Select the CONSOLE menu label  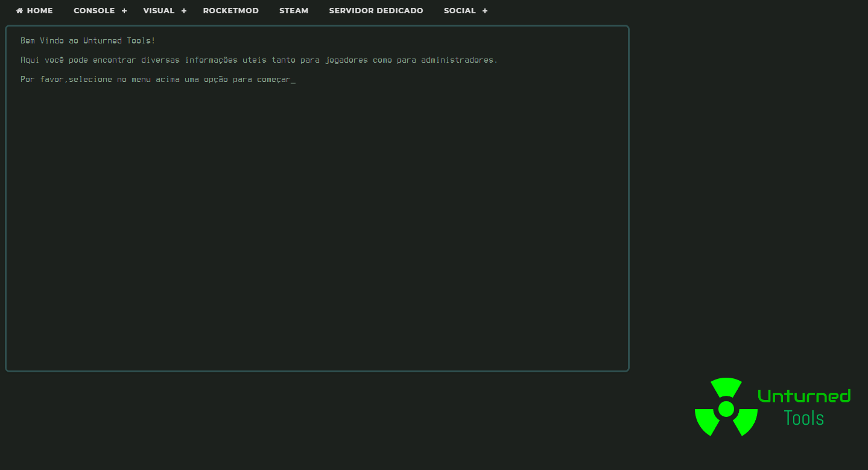click(94, 11)
